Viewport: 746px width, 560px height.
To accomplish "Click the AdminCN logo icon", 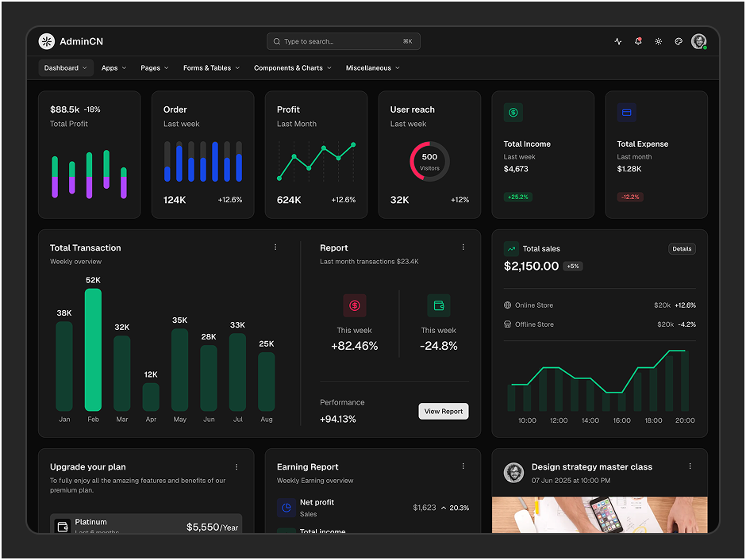I will [x=47, y=41].
